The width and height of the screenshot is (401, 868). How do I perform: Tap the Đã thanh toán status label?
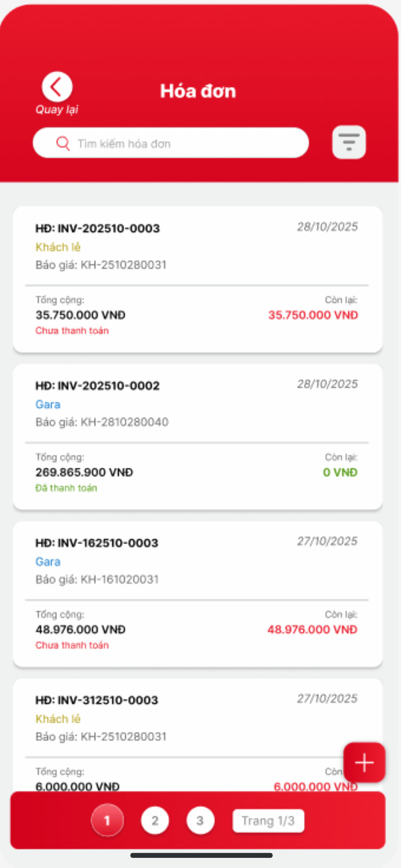coord(67,488)
